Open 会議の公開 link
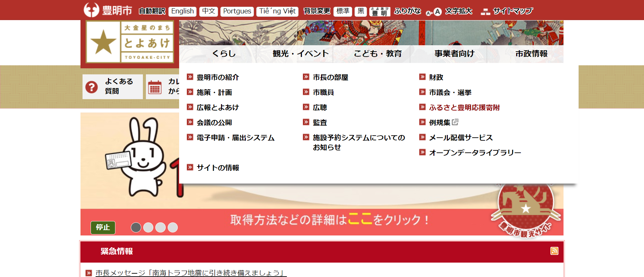 (x=214, y=123)
